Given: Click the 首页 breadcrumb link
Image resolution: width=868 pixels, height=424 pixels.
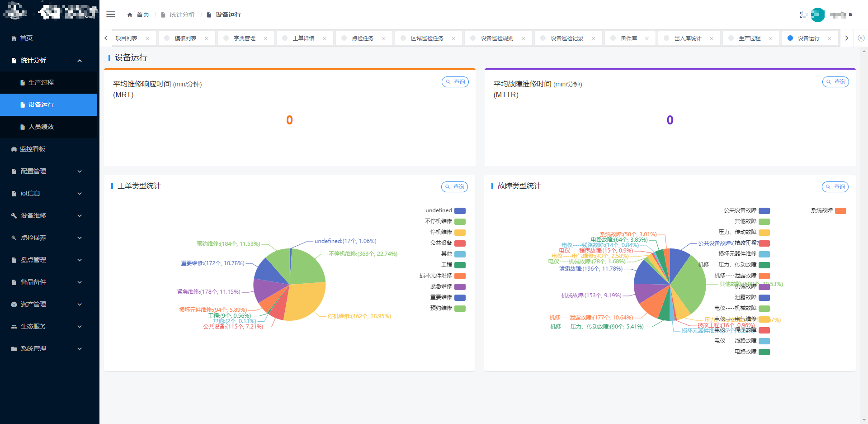Looking at the screenshot, I should point(143,15).
